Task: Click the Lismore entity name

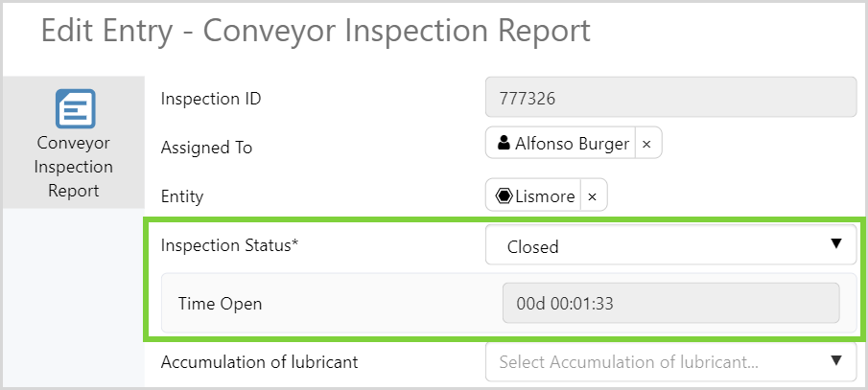Action: pyautogui.click(x=545, y=196)
